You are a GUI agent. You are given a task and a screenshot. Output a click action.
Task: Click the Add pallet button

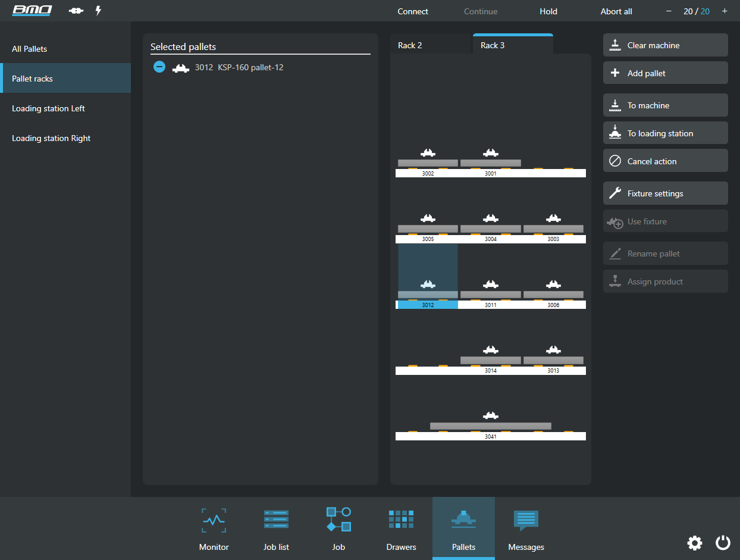pyautogui.click(x=665, y=73)
